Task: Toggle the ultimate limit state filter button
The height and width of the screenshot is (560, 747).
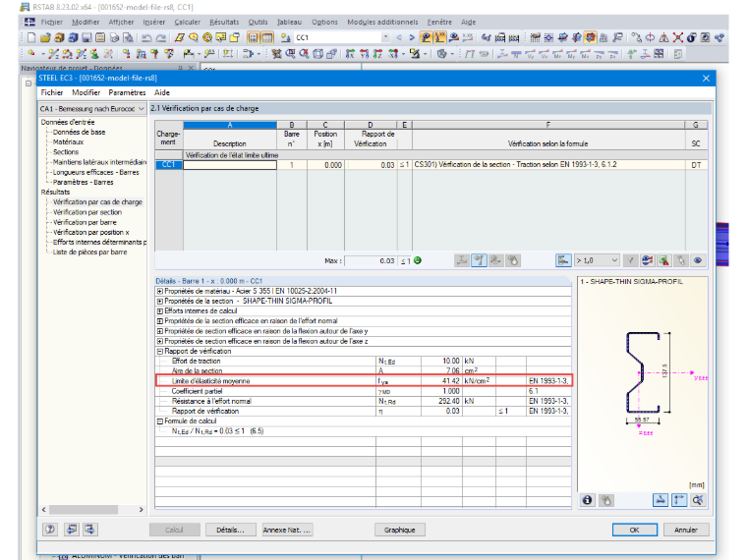Action: pos(462,260)
